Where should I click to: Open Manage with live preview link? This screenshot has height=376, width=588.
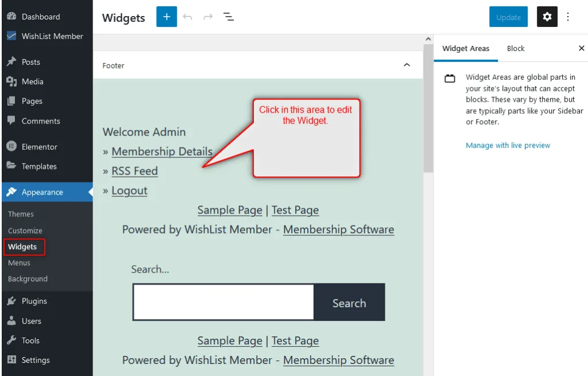[508, 145]
